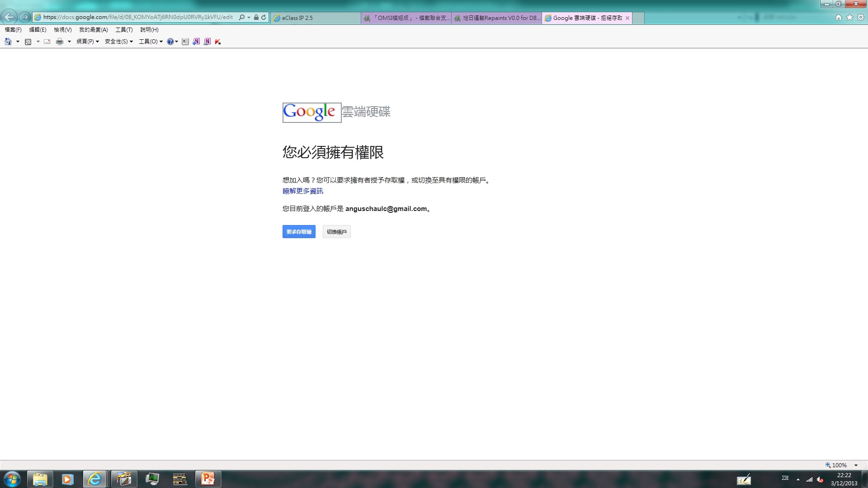Viewport: 868px width, 488px height.
Task: Click the Send to OneNote icon
Action: (x=196, y=42)
